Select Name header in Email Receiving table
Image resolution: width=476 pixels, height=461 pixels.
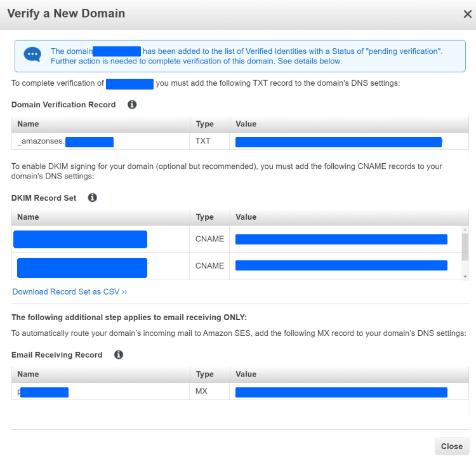point(28,374)
